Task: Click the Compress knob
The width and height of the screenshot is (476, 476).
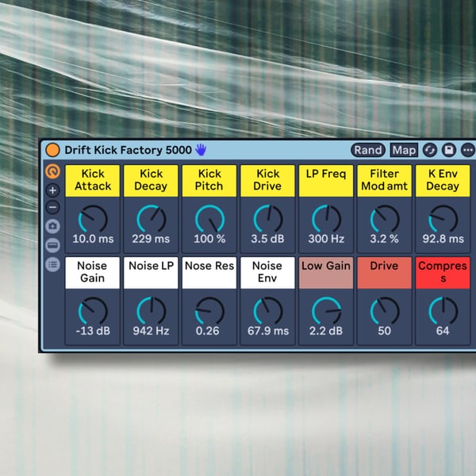Action: [x=443, y=311]
